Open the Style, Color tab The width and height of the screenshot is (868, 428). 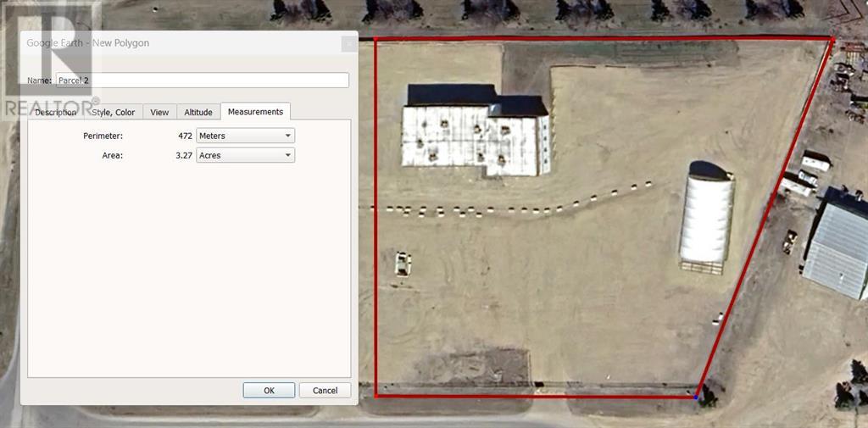click(x=113, y=112)
